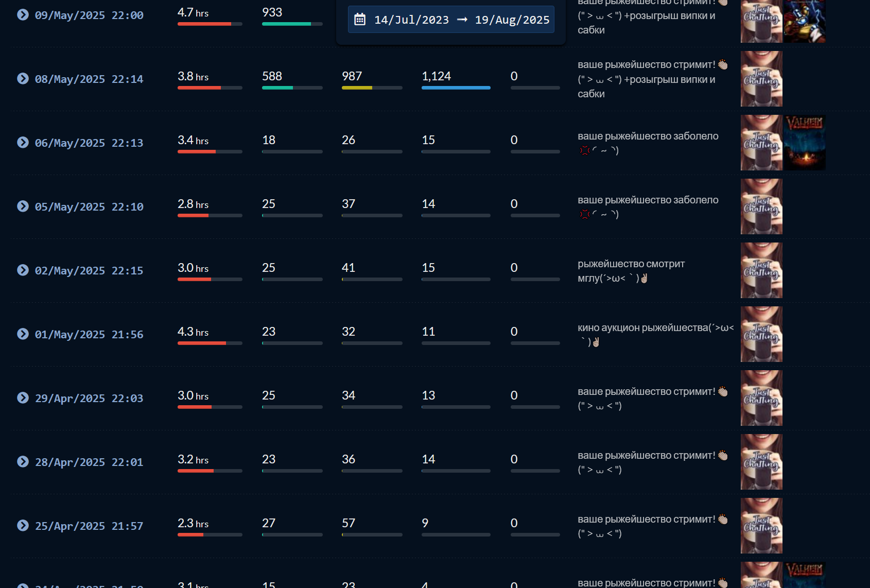Expand the 08/May/2025 22:14 stream row

[23, 78]
